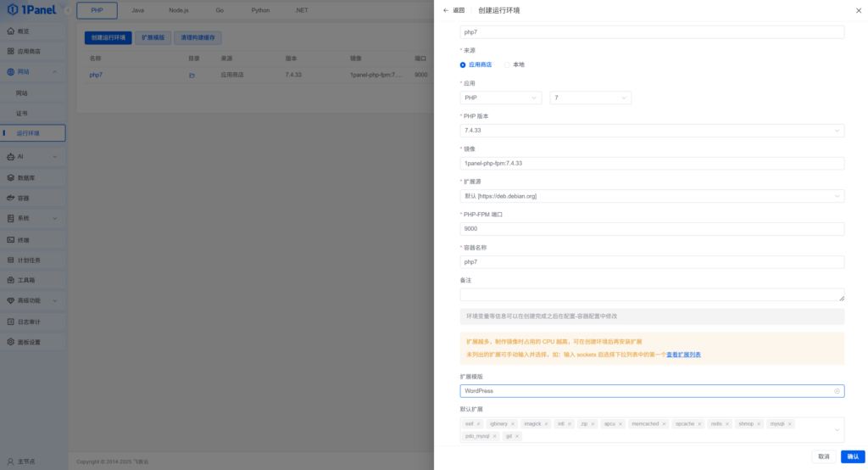Click the grid icon beside 应用商店
The image size is (868, 470).
10,51
